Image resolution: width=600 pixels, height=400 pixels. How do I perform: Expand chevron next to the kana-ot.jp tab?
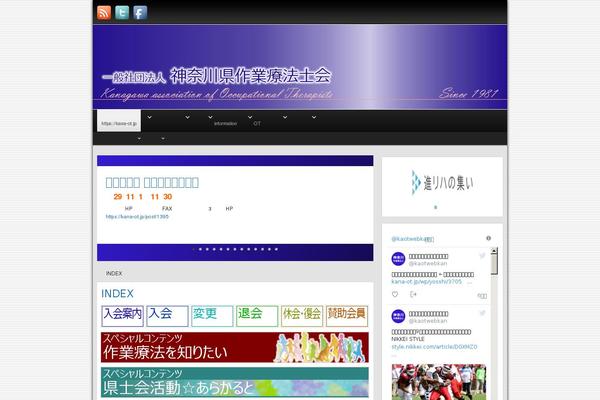click(149, 117)
